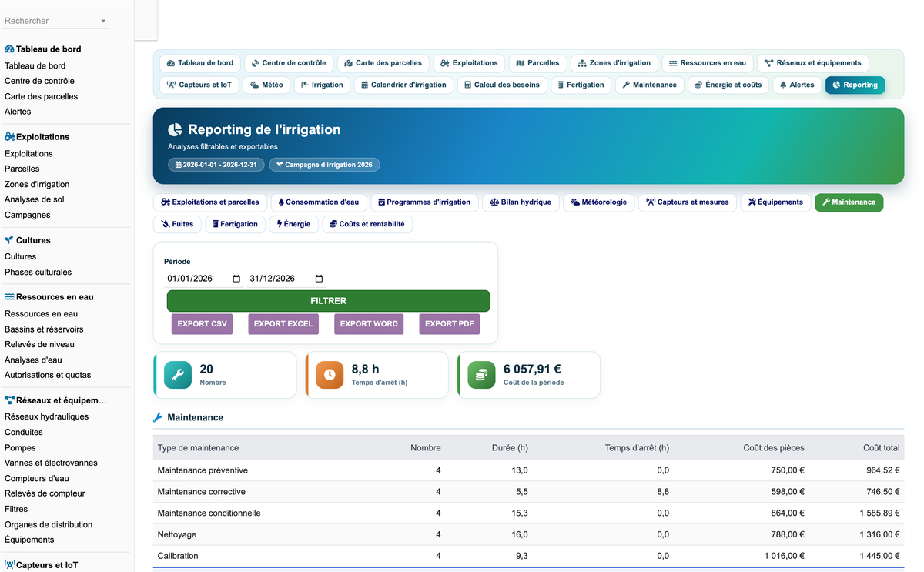Click the clock icon in Temps d'arrêt card
The width and height of the screenshot is (924, 572).
click(330, 375)
